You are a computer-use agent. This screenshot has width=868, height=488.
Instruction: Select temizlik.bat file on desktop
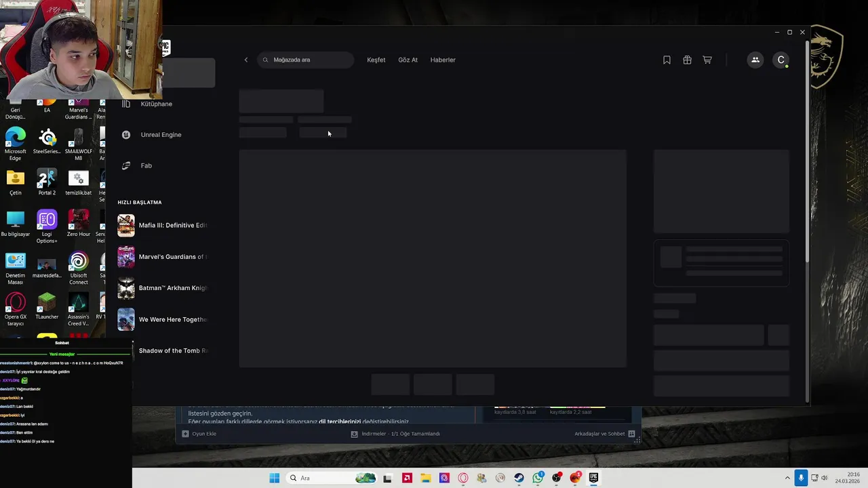tap(78, 183)
